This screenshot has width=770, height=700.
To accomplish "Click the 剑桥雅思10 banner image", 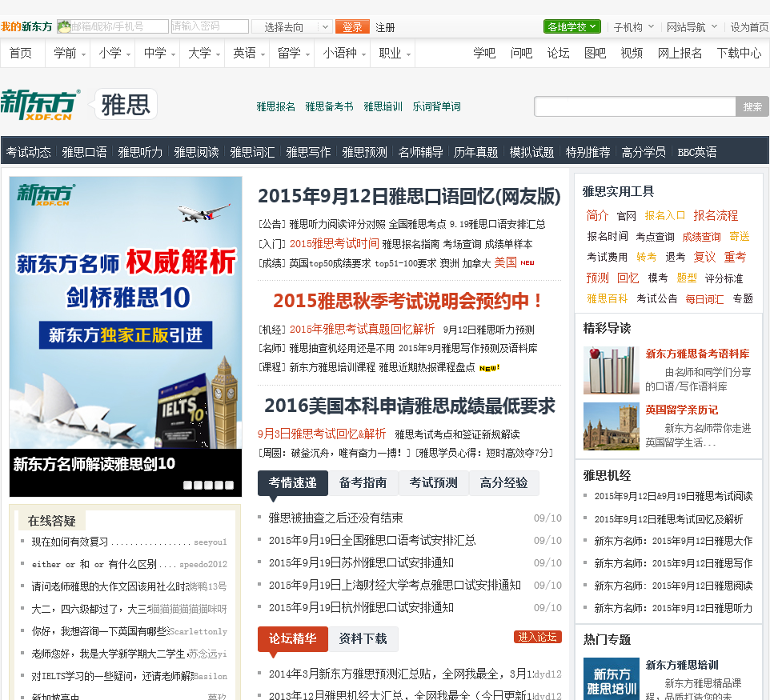I will tap(126, 313).
